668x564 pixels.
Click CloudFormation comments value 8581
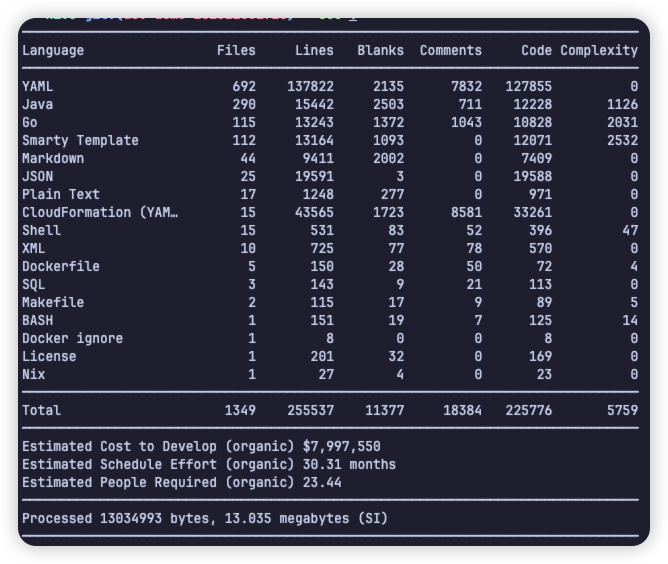[x=466, y=212]
